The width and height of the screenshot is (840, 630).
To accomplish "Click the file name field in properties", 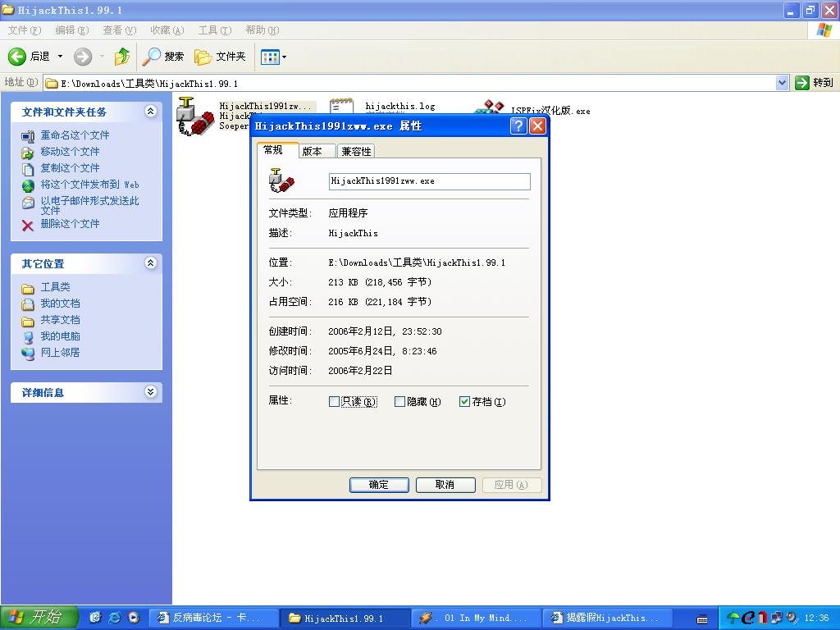I will coord(429,181).
